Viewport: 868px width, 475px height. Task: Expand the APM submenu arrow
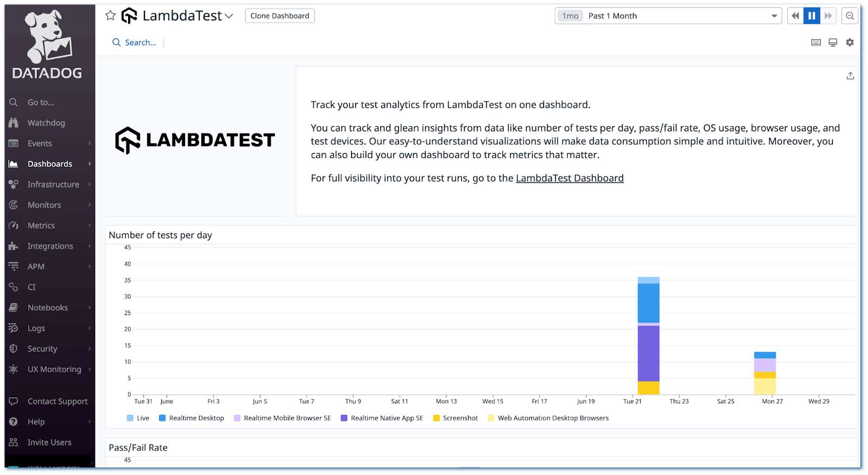click(x=90, y=267)
